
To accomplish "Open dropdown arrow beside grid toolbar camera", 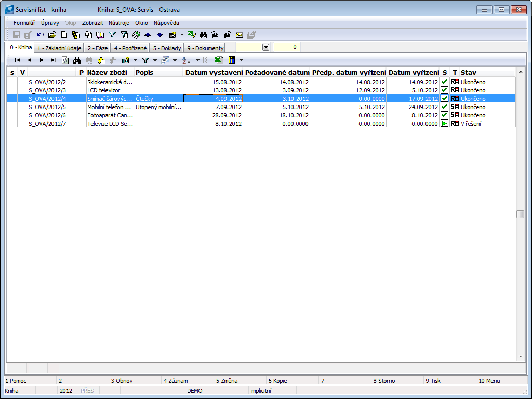I will (135, 60).
